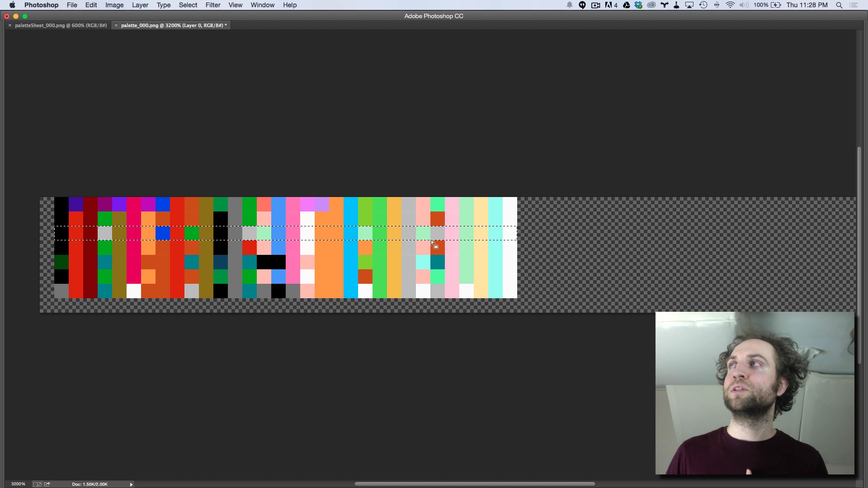Image resolution: width=868 pixels, height=488 pixels.
Task: Open the Layer menu
Action: [x=140, y=5]
